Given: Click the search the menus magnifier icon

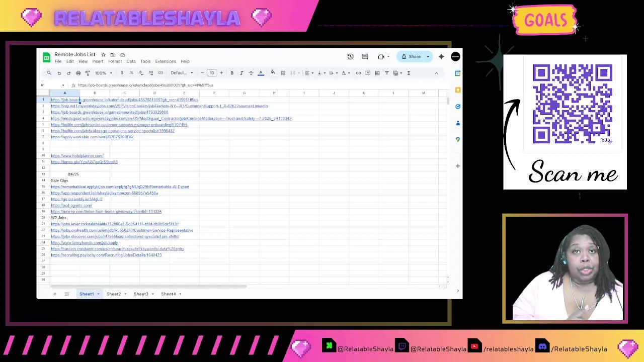Looking at the screenshot, I should coord(49,73).
